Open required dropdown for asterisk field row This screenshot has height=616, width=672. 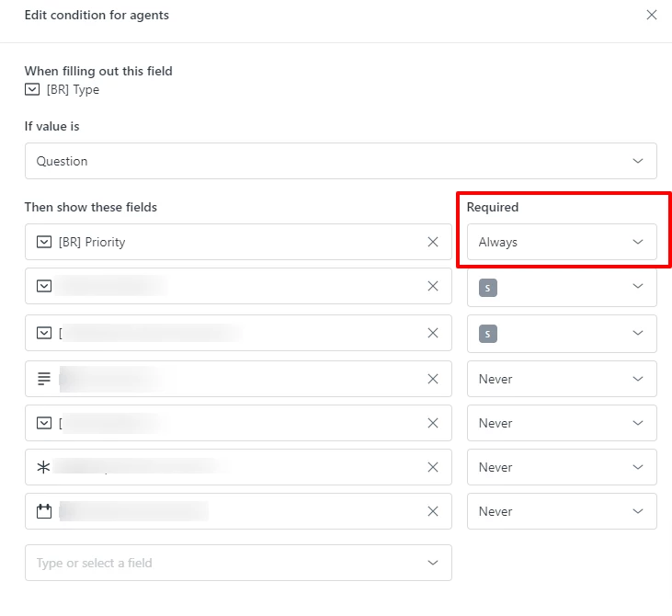562,467
